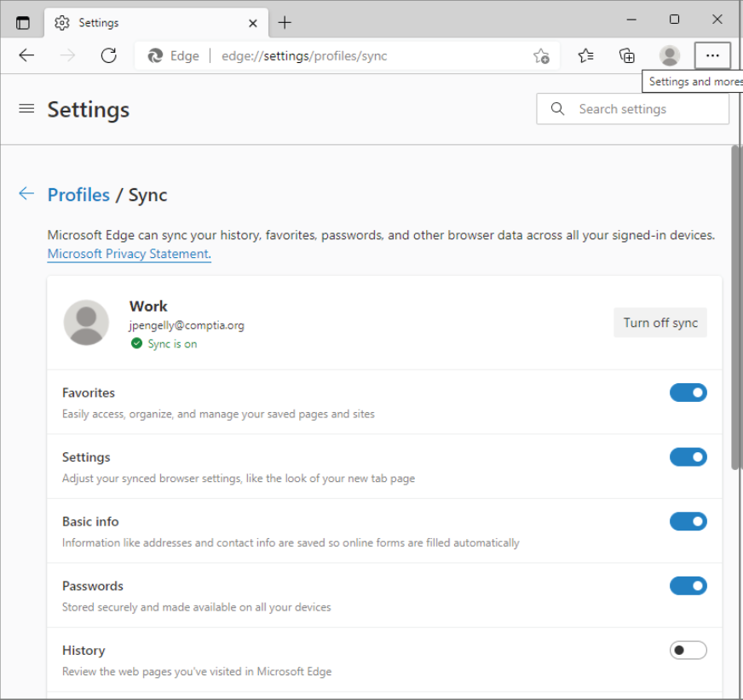The width and height of the screenshot is (743, 700).
Task: Open the Settings hamburger navigation menu
Action: (x=26, y=108)
